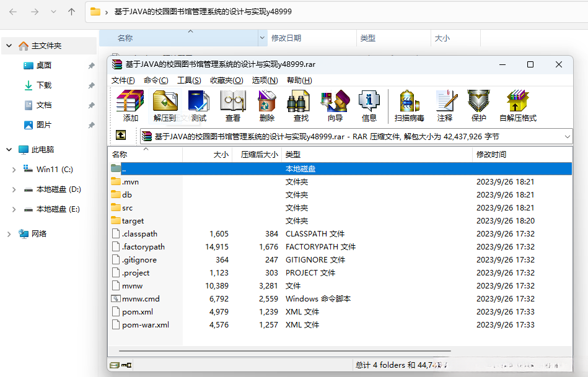Click the 自解压格式 (SFX) icon
Image resolution: width=588 pixels, height=377 pixels.
click(518, 106)
